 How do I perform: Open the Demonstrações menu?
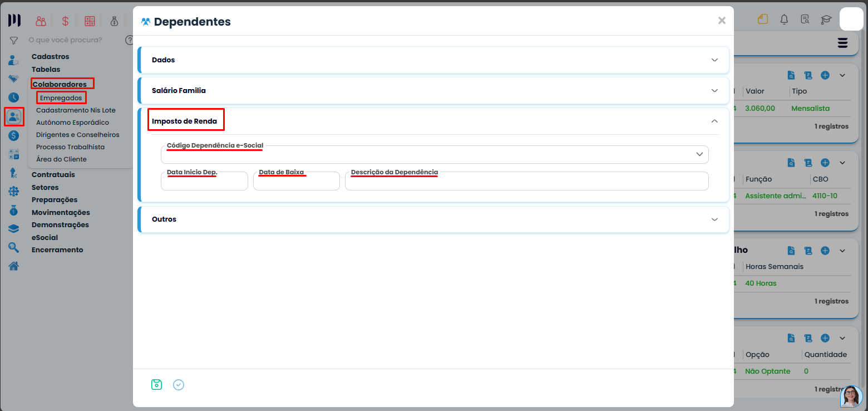tap(60, 225)
